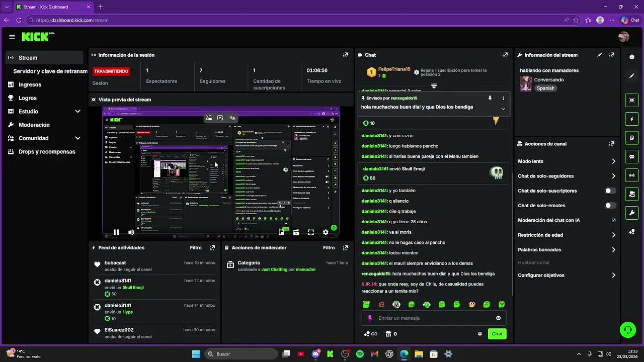Pop out the Acciones de moderador panel
The image size is (644, 362).
click(x=345, y=248)
